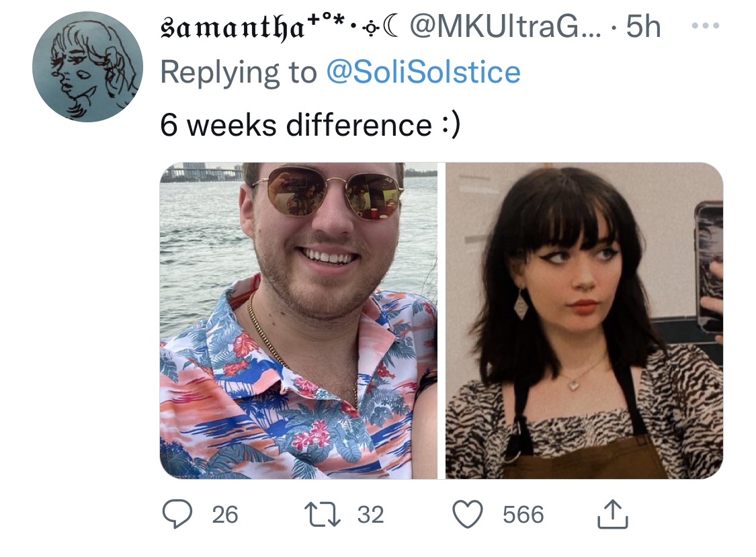Viewport: 756px width, 557px height.
Task: Click the phone shown in the right photo
Action: tap(708, 269)
